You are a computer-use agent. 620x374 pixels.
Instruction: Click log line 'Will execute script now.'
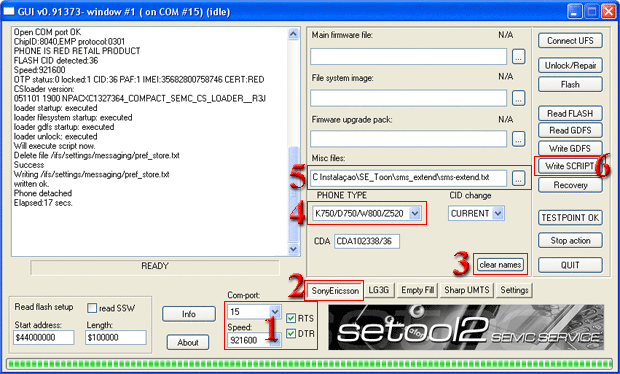[54, 146]
